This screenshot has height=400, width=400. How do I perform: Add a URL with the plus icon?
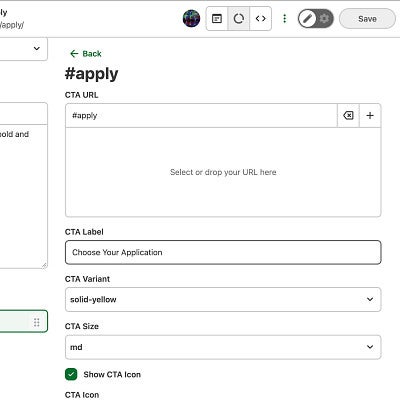click(x=370, y=116)
